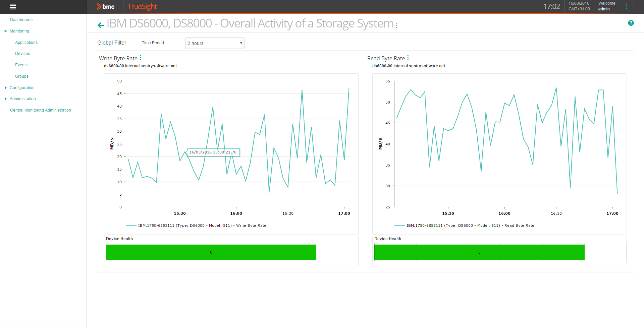Open Devices under Monitoring
This screenshot has height=328, width=644.
pos(22,54)
